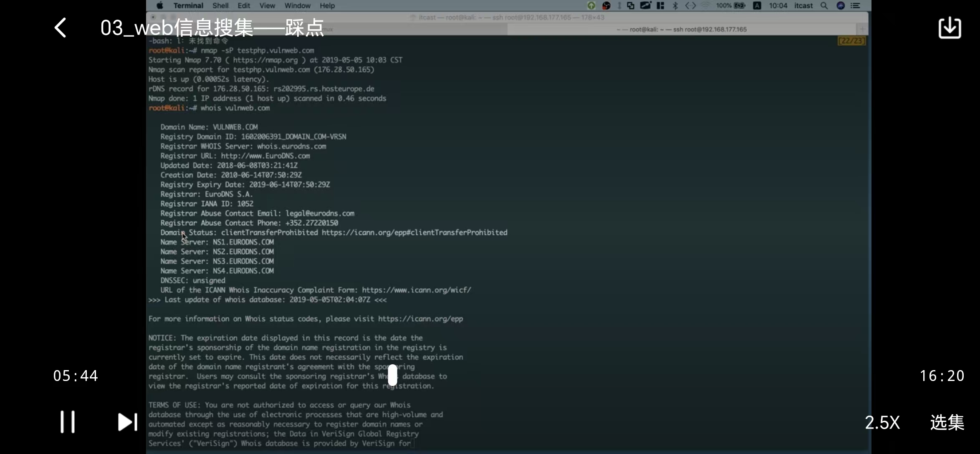The image size is (980, 454).
Task: Click the plus button to add terminal tab
Action: coord(862,29)
